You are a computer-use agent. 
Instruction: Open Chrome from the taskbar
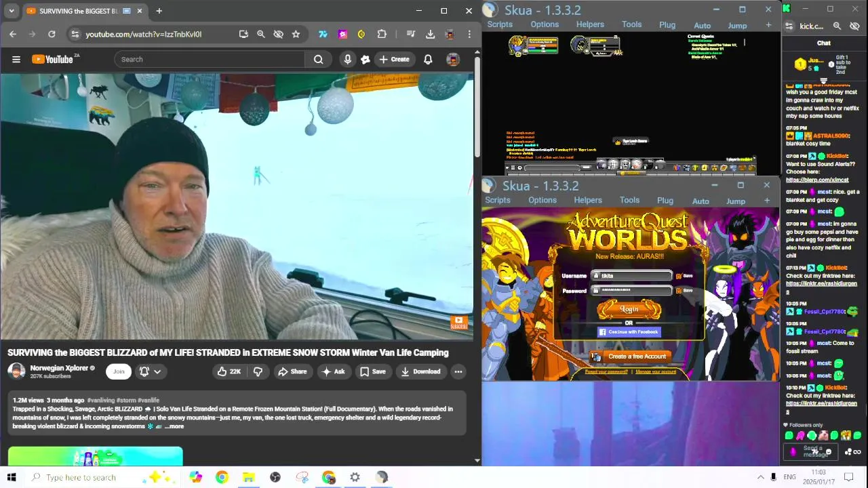click(222, 477)
